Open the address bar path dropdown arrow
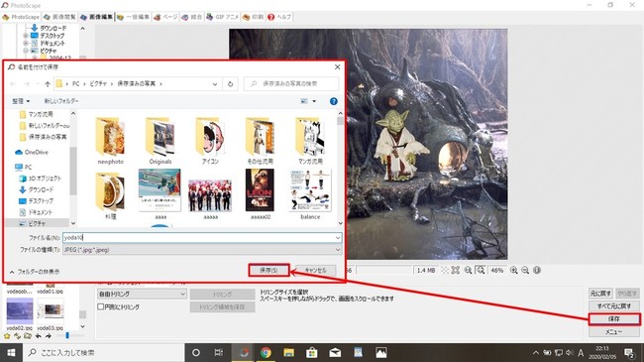This screenshot has height=362, width=644. [x=215, y=84]
